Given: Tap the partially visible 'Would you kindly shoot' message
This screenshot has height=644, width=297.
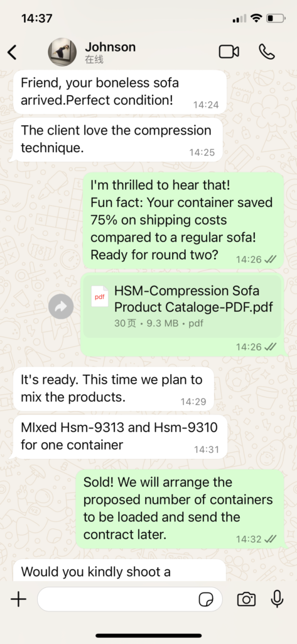Looking at the screenshot, I should pos(119,570).
